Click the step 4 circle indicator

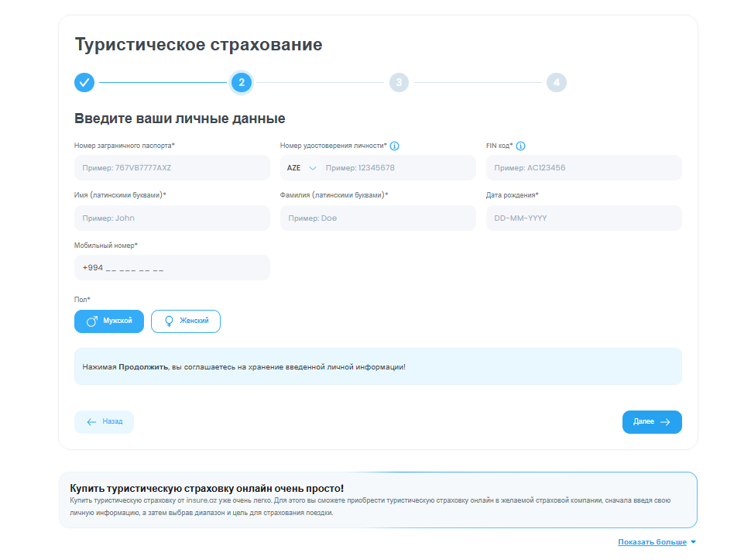pyautogui.click(x=556, y=82)
